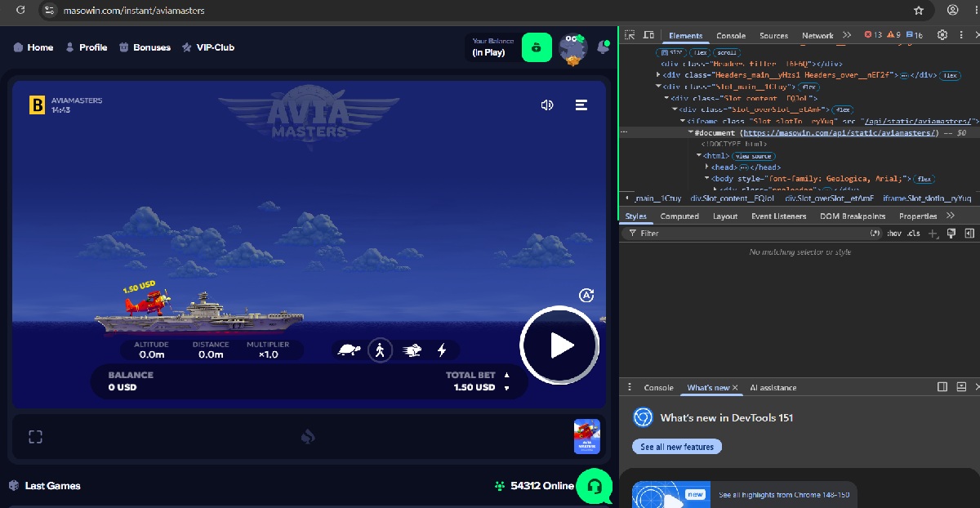Click the B provider logo badge
The height and width of the screenshot is (508, 980).
37,105
